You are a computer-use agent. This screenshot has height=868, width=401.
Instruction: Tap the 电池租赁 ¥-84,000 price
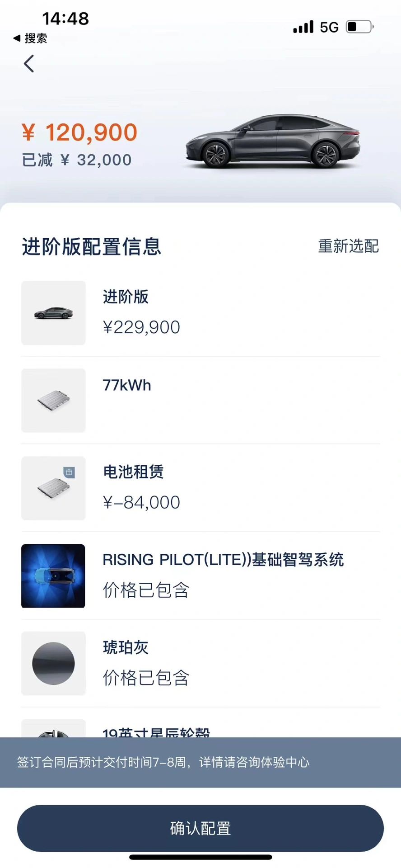click(x=141, y=503)
